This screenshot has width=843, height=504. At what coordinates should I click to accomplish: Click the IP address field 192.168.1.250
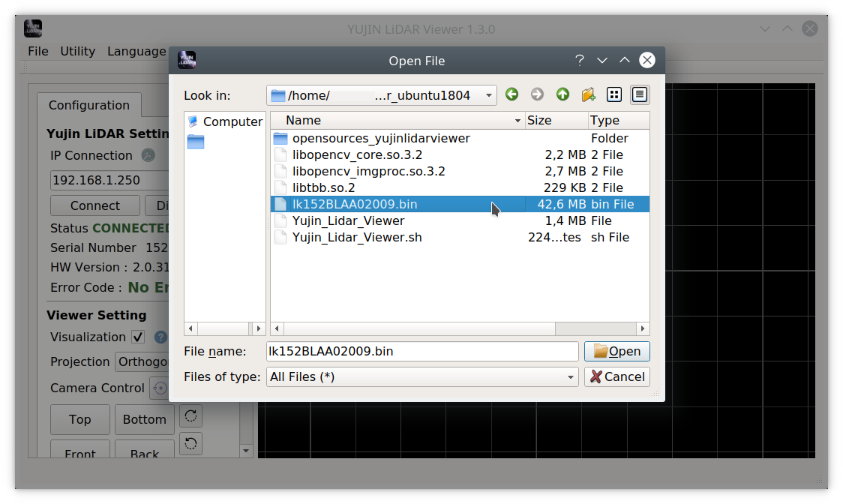109,180
